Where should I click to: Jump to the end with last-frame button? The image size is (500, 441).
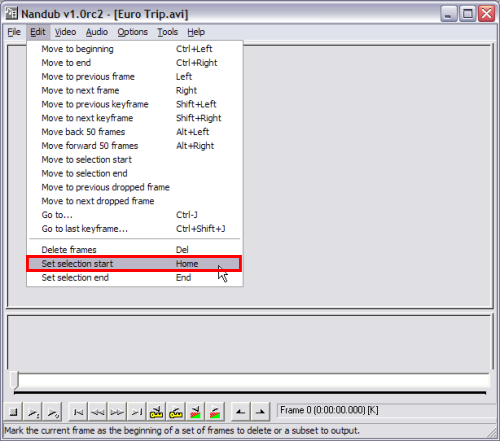(x=136, y=412)
